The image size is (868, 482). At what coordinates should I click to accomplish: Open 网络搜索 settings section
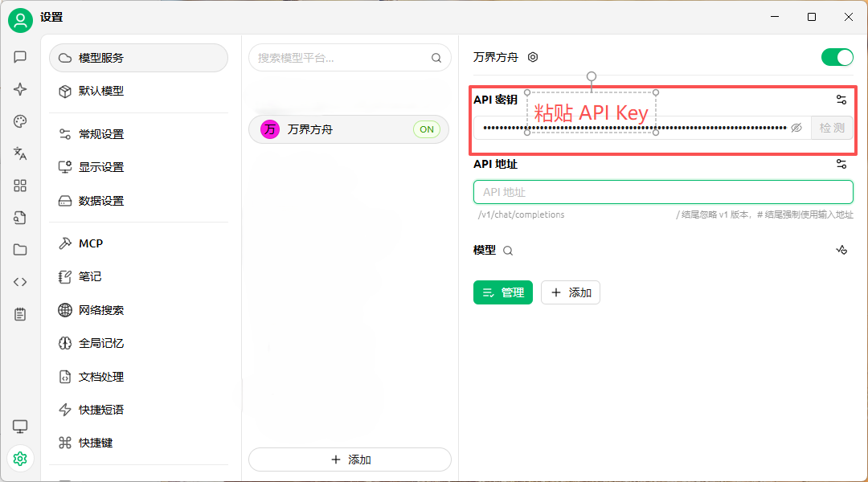(x=101, y=310)
